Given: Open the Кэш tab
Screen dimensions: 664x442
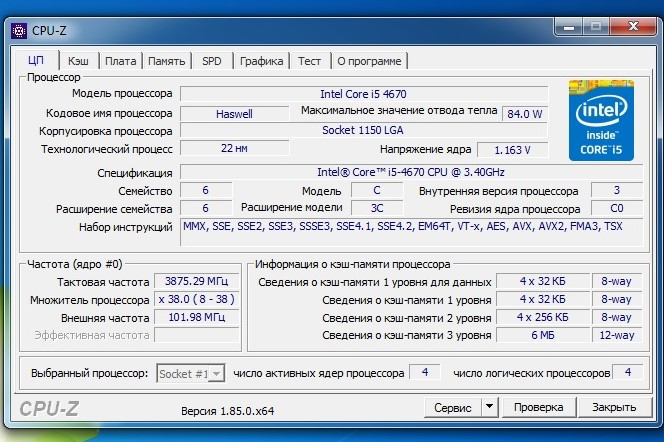Looking at the screenshot, I should point(78,61).
